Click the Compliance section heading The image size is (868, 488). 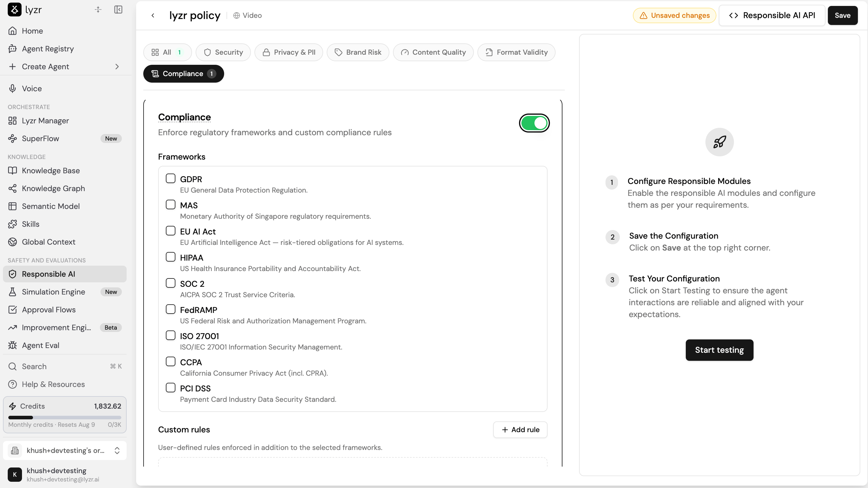[x=184, y=117]
